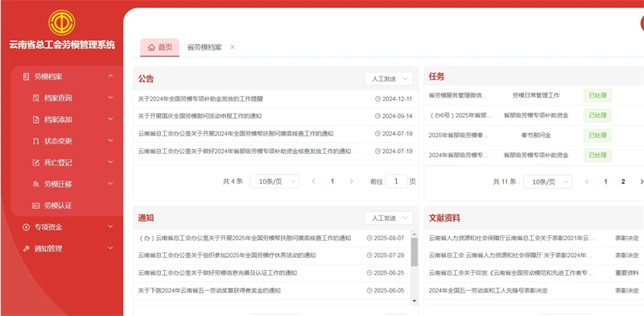
Task: Expand the 档案添加 submenu chevron
Action: [110, 119]
